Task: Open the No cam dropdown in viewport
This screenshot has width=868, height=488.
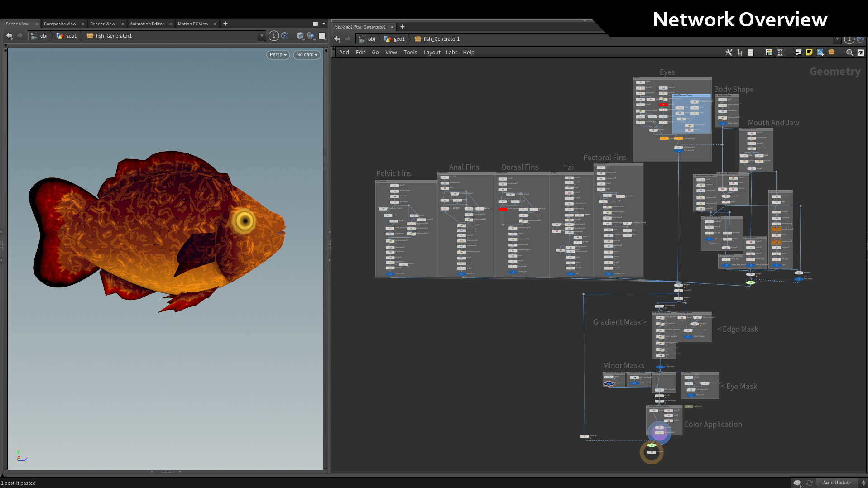Action: tap(307, 55)
